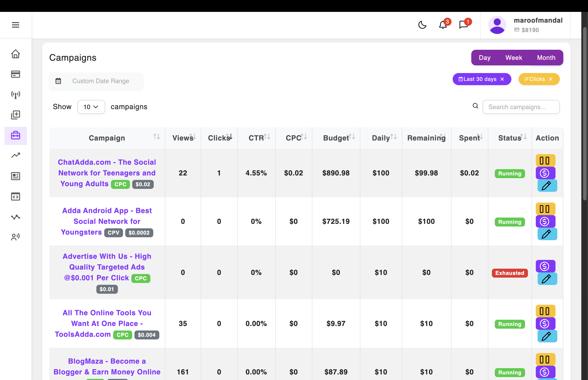Expand the Show 10 campaigns dropdown
Screen dimensions: 588x380
click(91, 107)
